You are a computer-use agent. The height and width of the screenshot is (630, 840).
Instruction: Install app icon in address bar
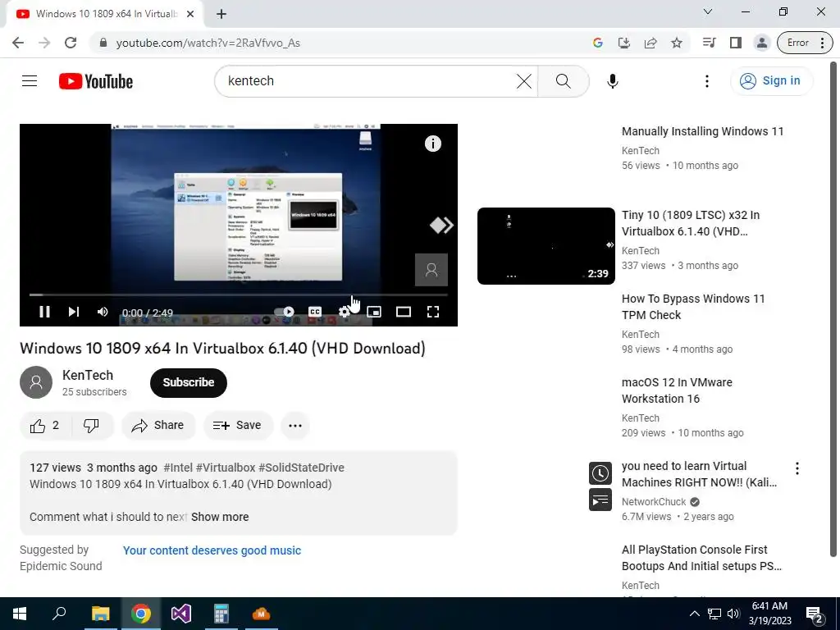pos(624,43)
